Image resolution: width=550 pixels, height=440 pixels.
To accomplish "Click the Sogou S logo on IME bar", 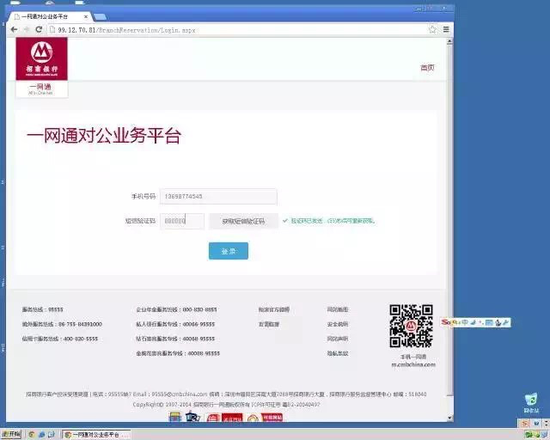I will [445, 322].
